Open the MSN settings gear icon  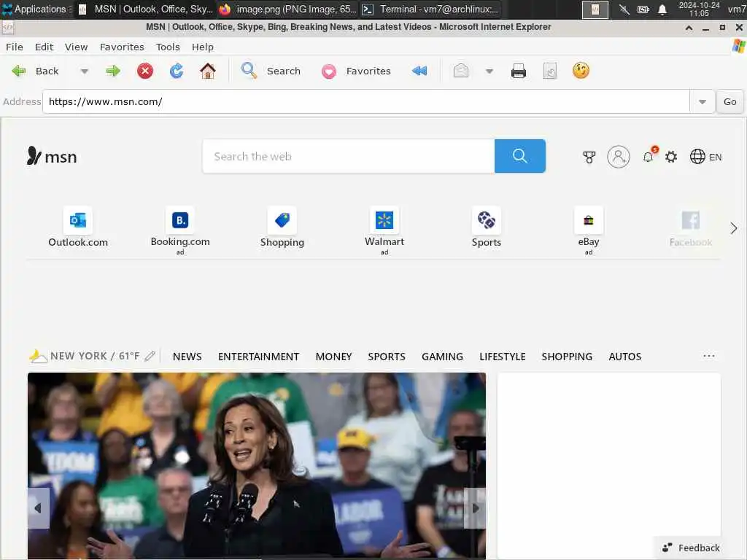tap(671, 157)
